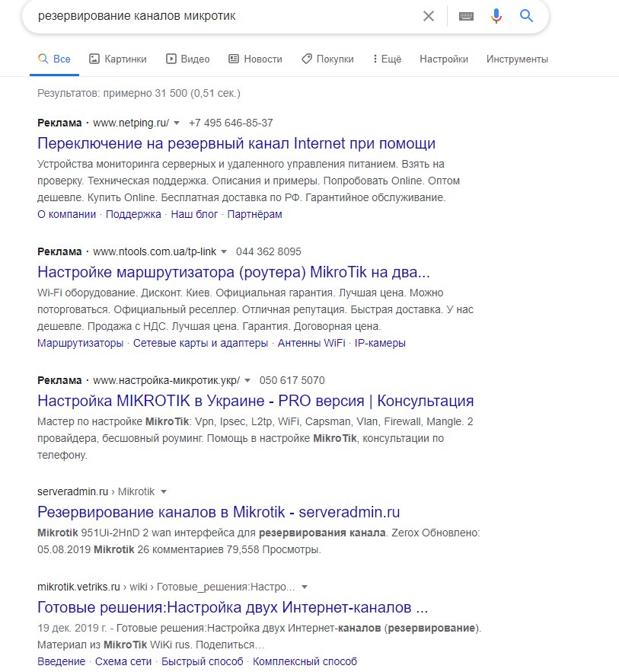The image size is (619, 672).
Task: Click phone number 044 362 8095
Action: pos(269,251)
